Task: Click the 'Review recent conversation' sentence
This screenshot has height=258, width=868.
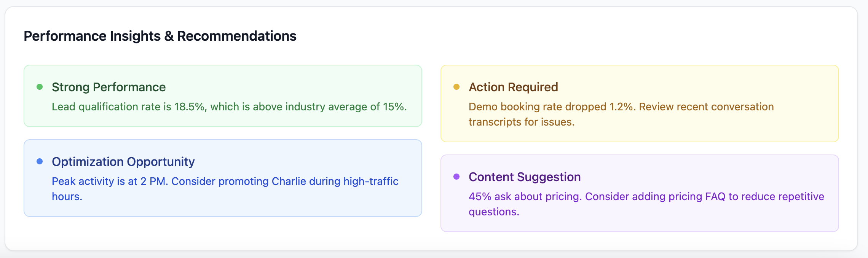Action: click(x=706, y=107)
